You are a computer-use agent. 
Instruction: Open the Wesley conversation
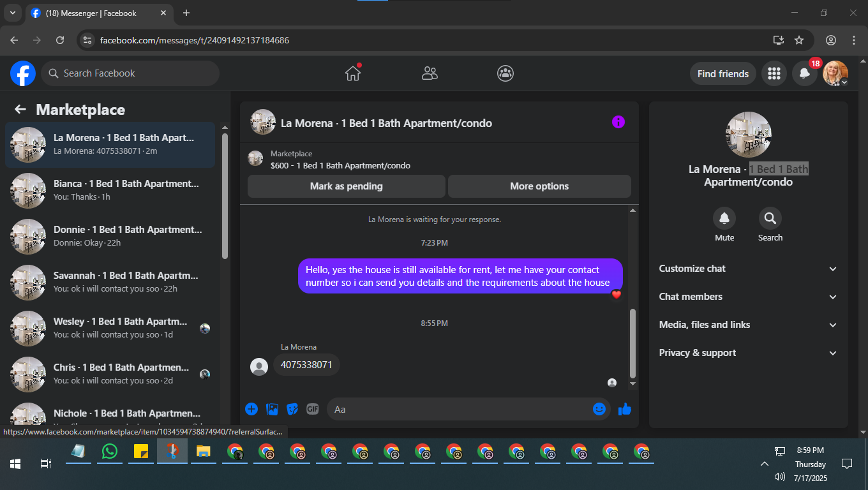[110, 329]
